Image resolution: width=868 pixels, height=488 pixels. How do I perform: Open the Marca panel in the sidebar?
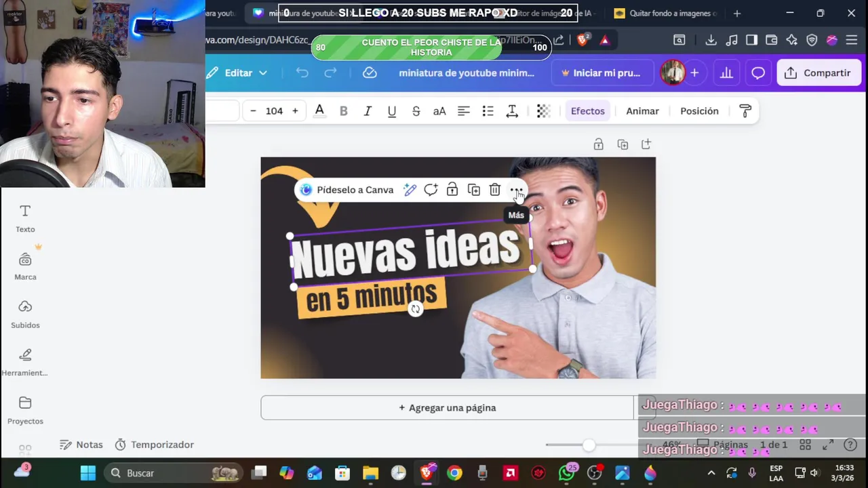[x=25, y=267]
